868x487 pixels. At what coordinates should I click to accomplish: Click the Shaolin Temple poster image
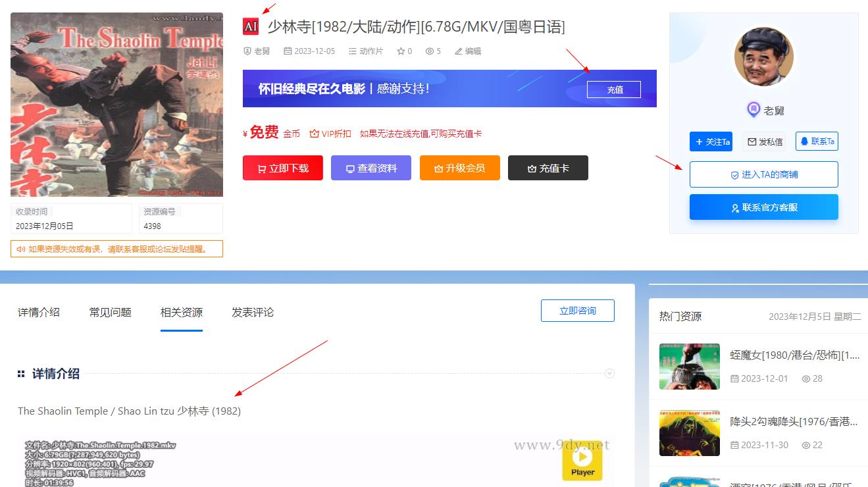116,105
